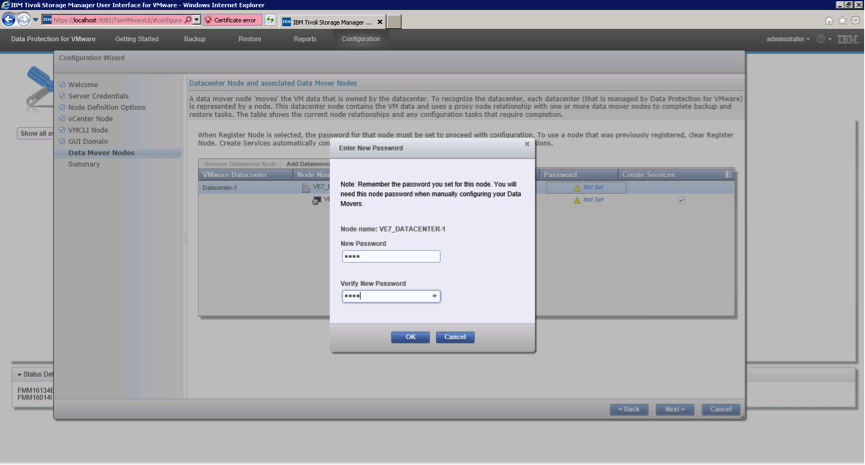Open the Reports tab
The image size is (865, 465).
click(305, 39)
